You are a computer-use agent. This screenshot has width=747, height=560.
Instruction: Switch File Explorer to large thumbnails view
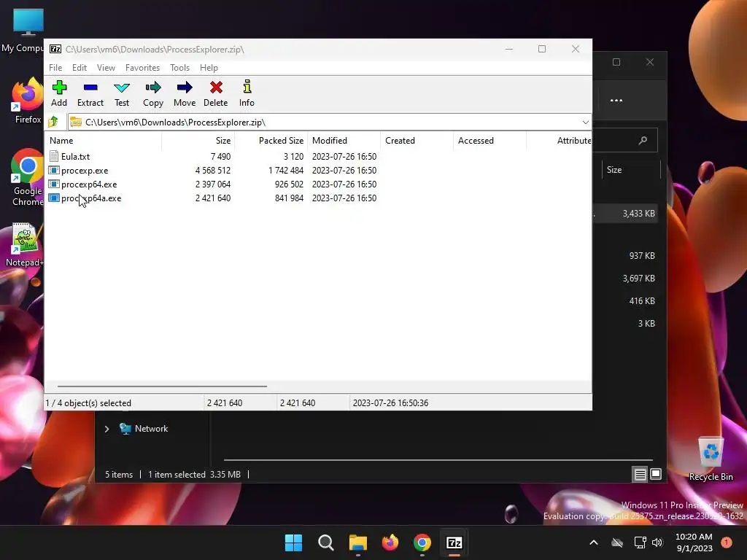[656, 474]
